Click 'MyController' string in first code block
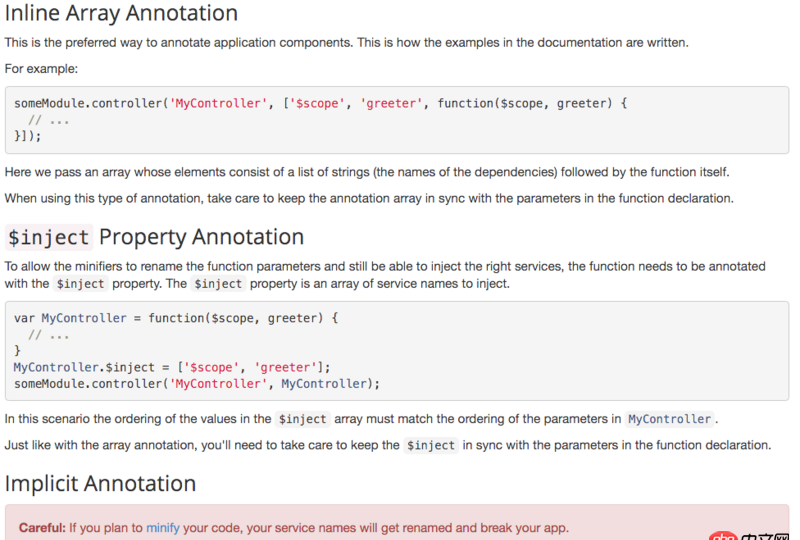The image size is (800, 540). (218, 103)
